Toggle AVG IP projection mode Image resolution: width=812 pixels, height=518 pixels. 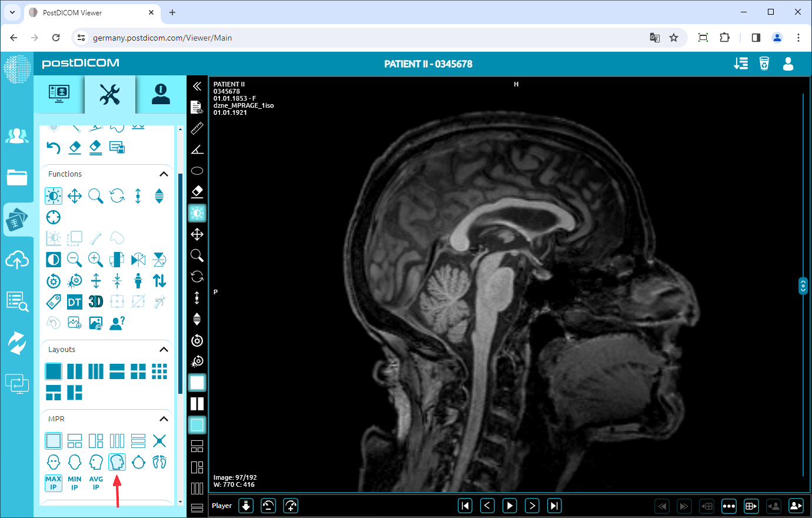pyautogui.click(x=96, y=483)
